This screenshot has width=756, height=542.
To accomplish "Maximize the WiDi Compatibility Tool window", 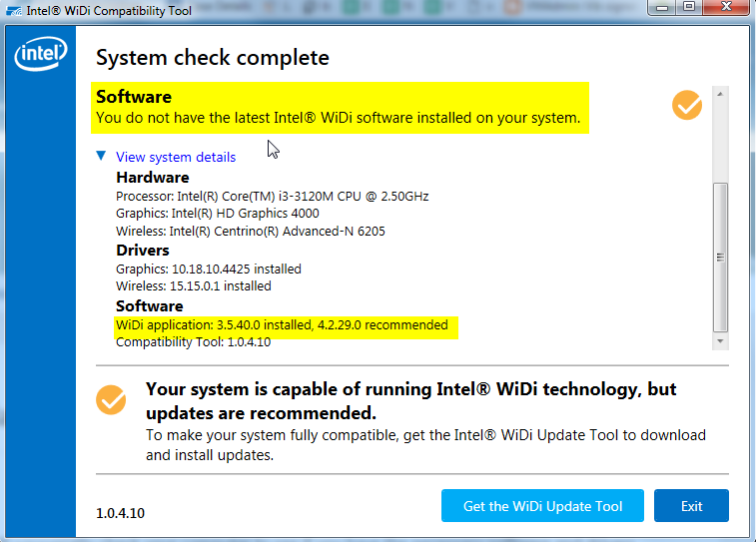I will tap(689, 7).
